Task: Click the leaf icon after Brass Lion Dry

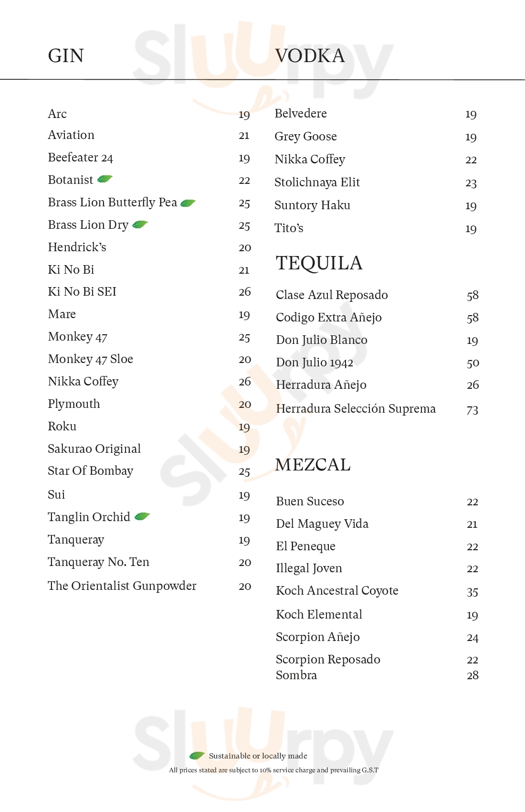Action: 140,224
